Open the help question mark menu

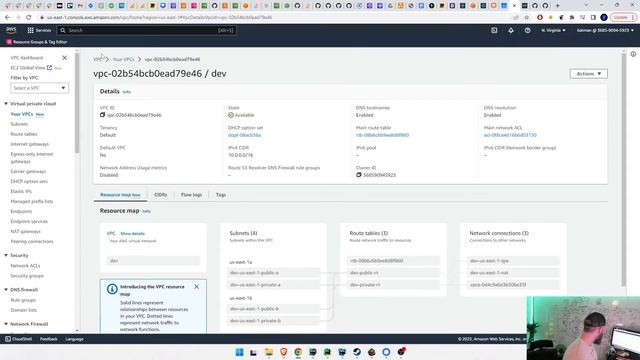pyautogui.click(x=527, y=30)
